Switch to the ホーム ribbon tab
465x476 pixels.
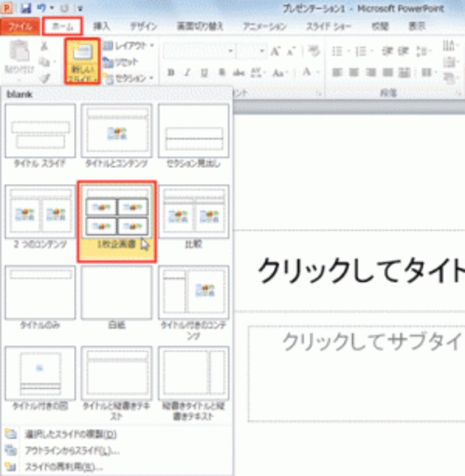(x=62, y=26)
